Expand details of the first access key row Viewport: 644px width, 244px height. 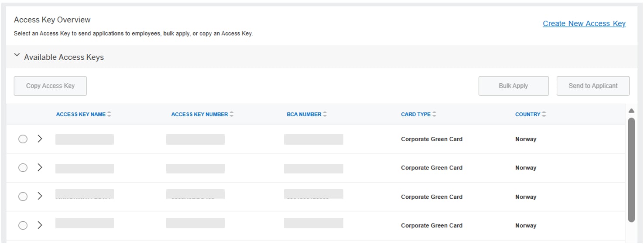point(40,139)
